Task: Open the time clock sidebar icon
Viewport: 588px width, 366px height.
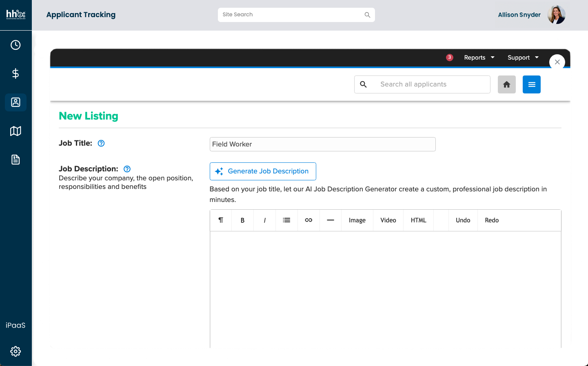Action: pyautogui.click(x=16, y=45)
